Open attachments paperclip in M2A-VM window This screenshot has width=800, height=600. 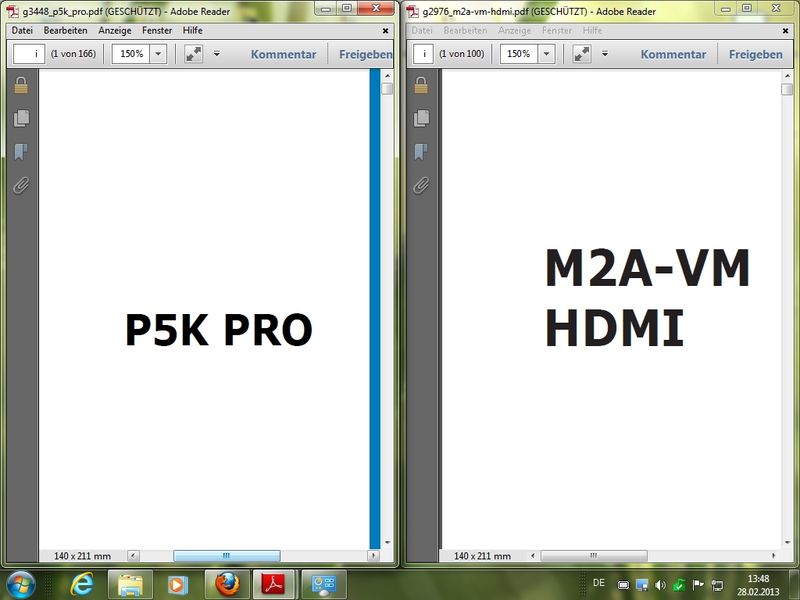pos(421,185)
